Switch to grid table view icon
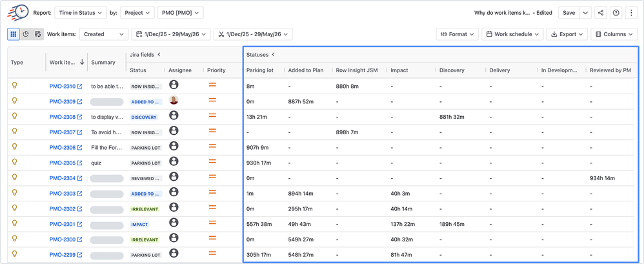Image resolution: width=644 pixels, height=264 pixels. 13,34
